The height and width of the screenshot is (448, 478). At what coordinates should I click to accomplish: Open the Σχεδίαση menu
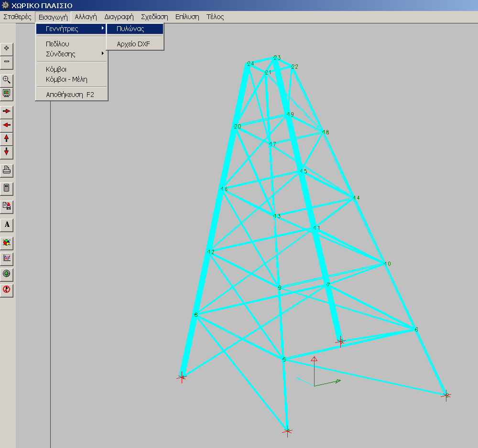pos(154,17)
